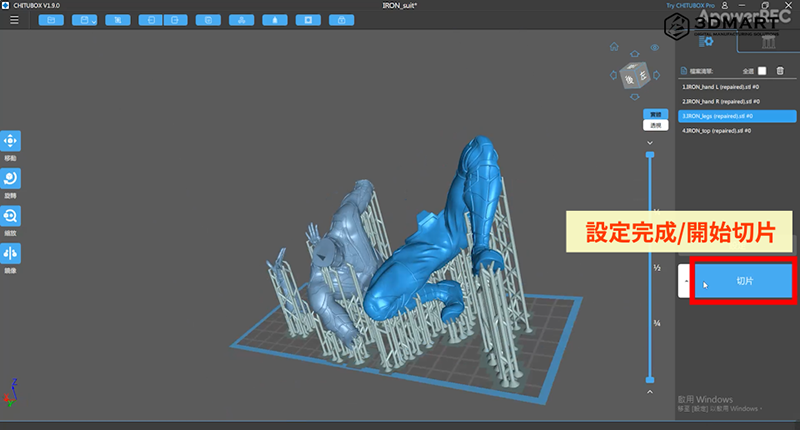Select the Scale tool in left sidebar
The height and width of the screenshot is (430, 800).
[10, 215]
